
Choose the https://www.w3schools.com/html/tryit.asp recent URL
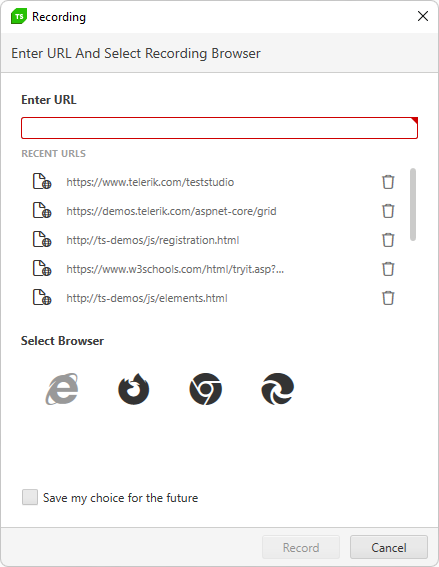tap(175, 269)
